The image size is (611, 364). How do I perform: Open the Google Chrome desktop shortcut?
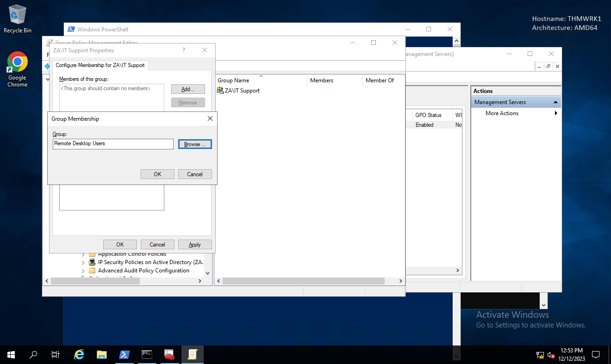[18, 69]
